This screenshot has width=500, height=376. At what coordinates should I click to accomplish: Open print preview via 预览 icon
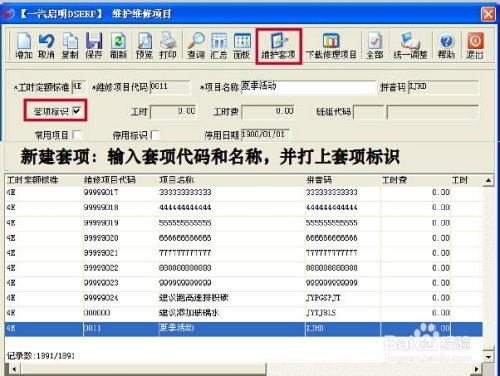[144, 46]
